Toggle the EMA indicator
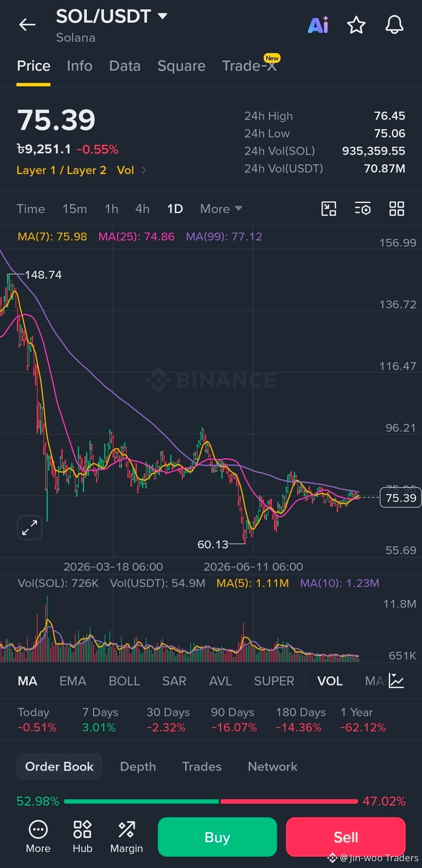Screen dimensions: 422x868 pos(73,681)
